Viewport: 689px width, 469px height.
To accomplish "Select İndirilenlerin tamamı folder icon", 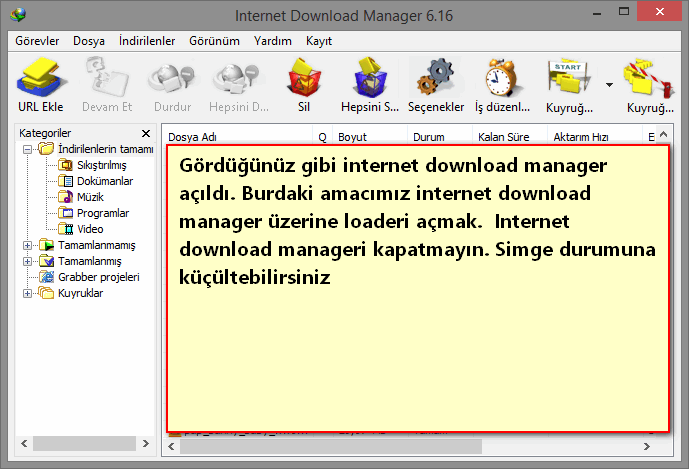I will point(46,149).
